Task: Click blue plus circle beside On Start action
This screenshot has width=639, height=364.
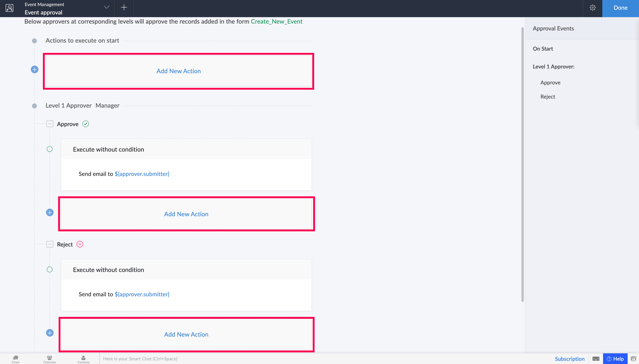Action: [34, 69]
